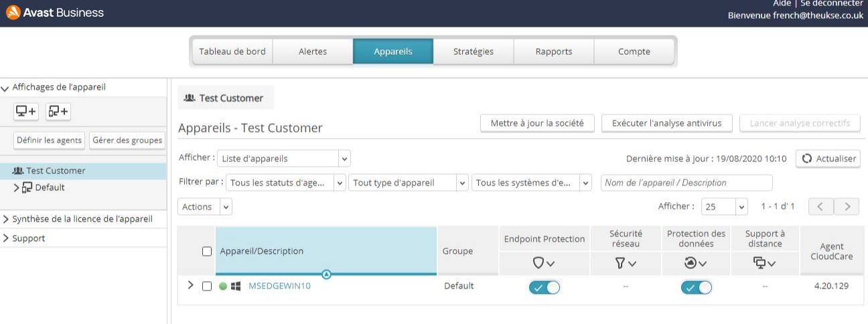Click Exécuter l'analyse antivirus button
This screenshot has height=324, width=868.
coord(666,123)
